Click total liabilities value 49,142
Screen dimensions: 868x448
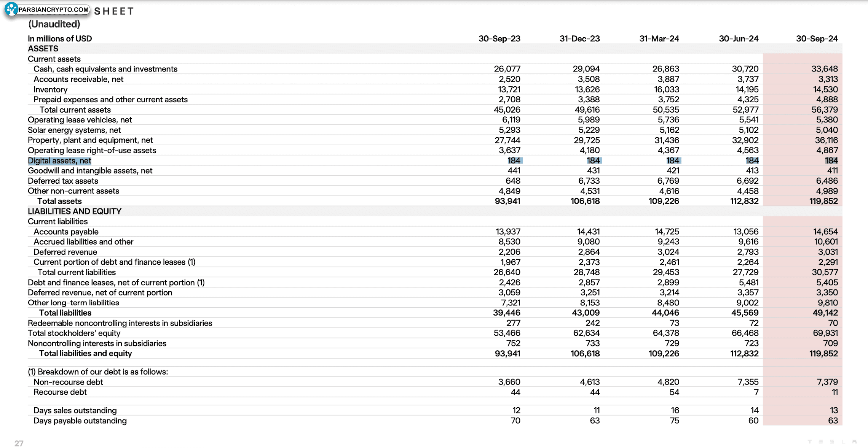pos(825,313)
